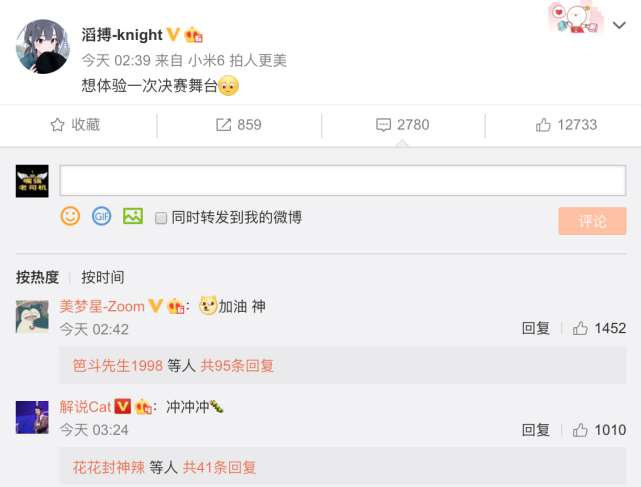This screenshot has height=487, width=641.
Task: Expand 共41条回复 replies thread
Action: (x=220, y=467)
